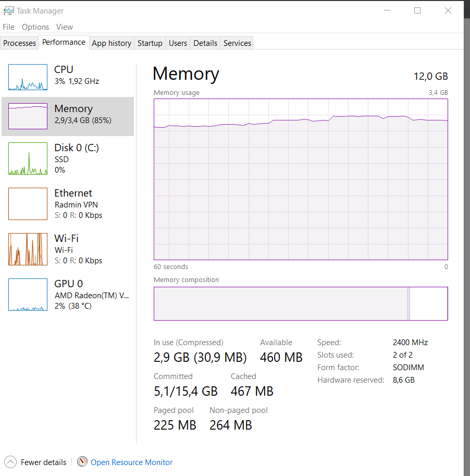Select the CPU usage graph thumbnail
Screen dimensions: 470x476
click(28, 77)
